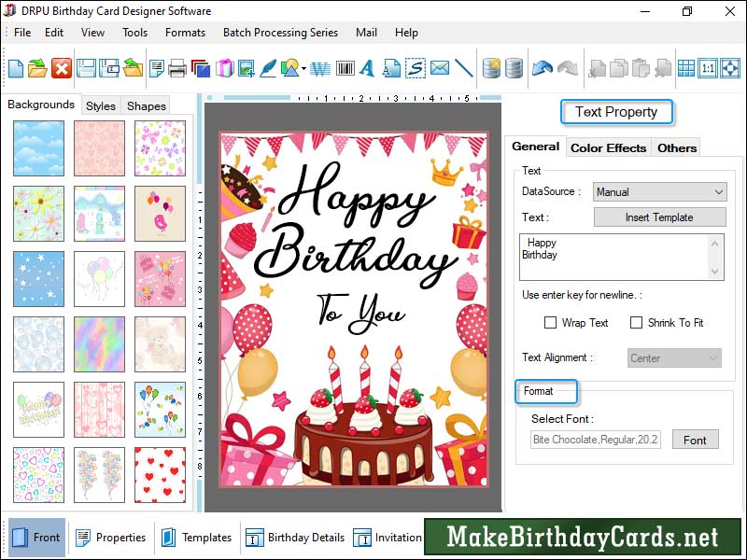Check the Shrink To Fit option
Viewport: 747px width, 560px height.
click(x=634, y=323)
